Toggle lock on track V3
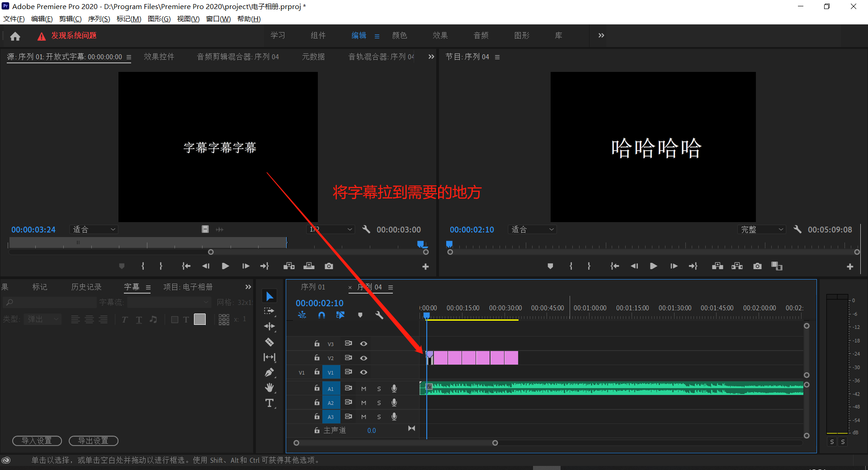 (x=317, y=344)
